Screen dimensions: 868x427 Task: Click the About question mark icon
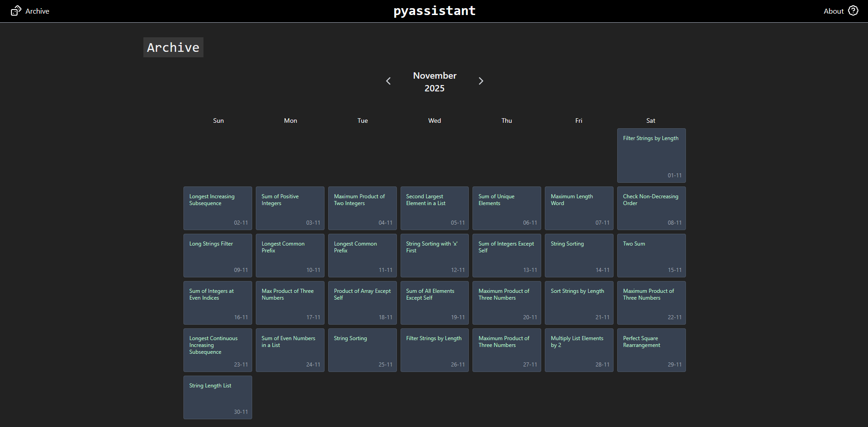(853, 10)
